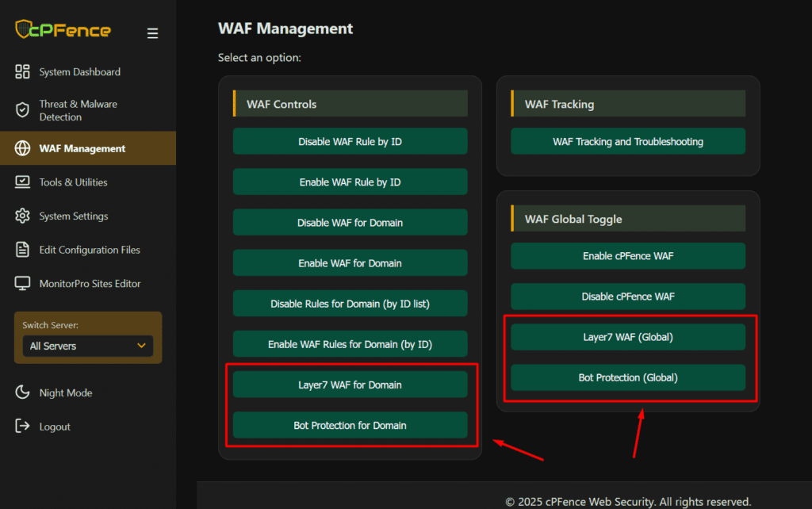Open Layer7 WAF for Domain
The width and height of the screenshot is (812, 509).
[350, 385]
